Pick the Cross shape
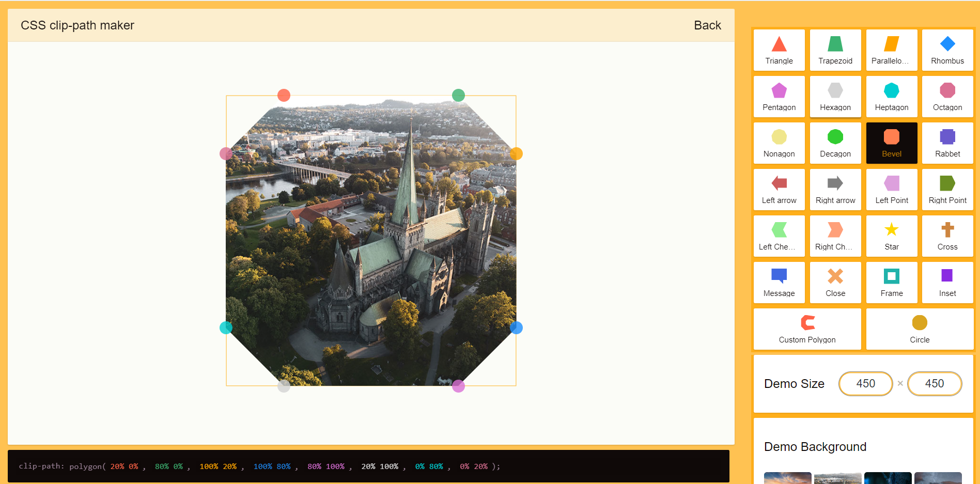 tap(947, 236)
